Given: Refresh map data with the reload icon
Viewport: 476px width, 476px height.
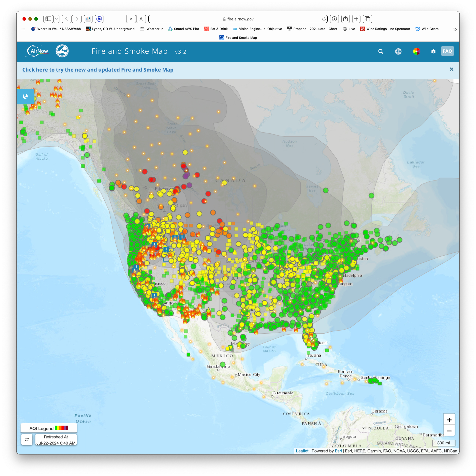Looking at the screenshot, I should click(27, 440).
